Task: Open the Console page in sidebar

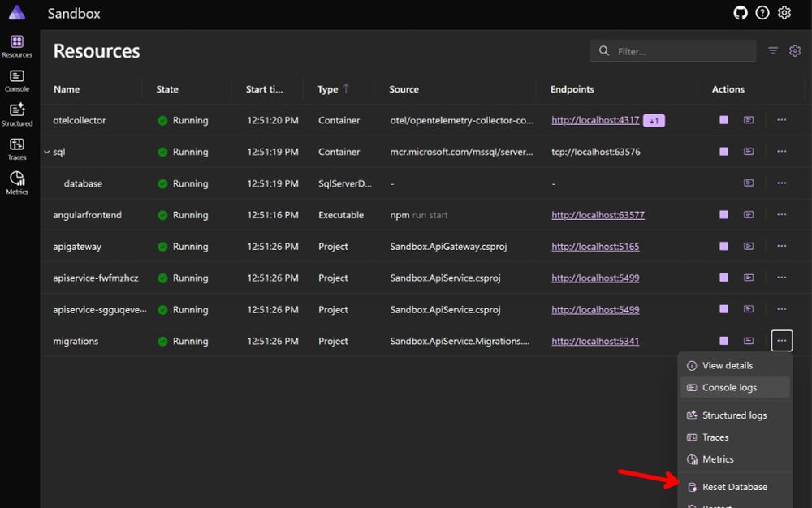Action: [x=16, y=80]
